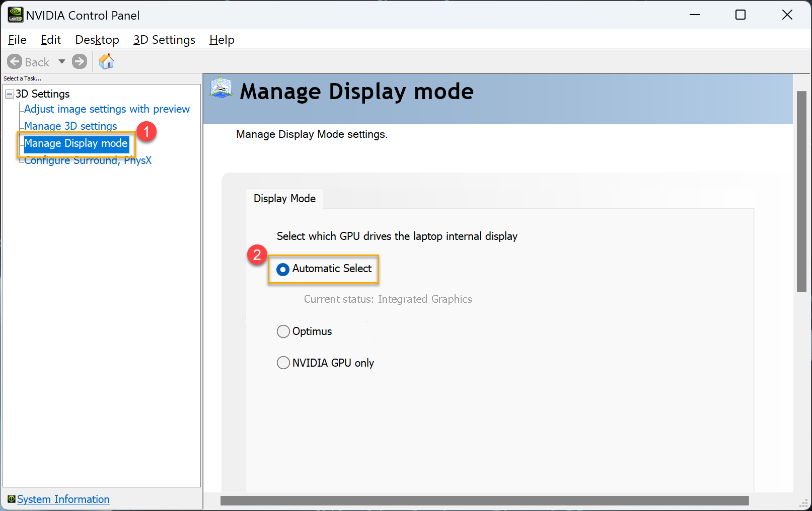
Task: Click the Forward arrow icon
Action: click(80, 61)
